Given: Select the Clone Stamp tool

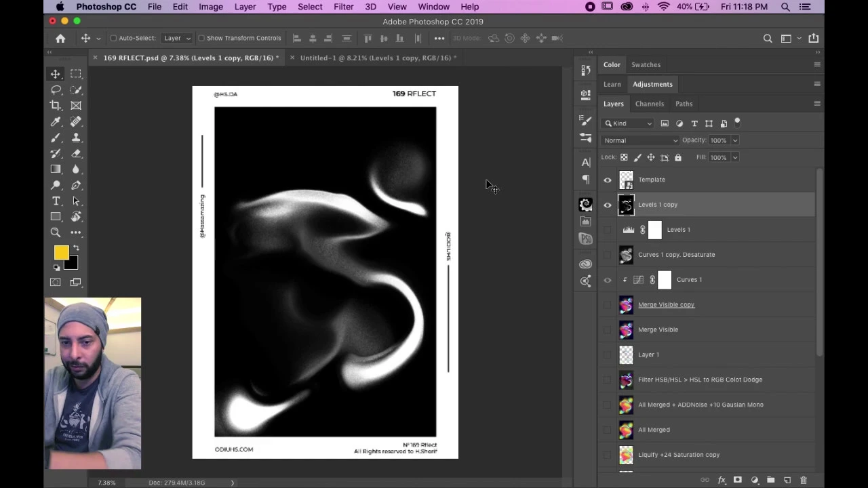Looking at the screenshot, I should (x=76, y=138).
